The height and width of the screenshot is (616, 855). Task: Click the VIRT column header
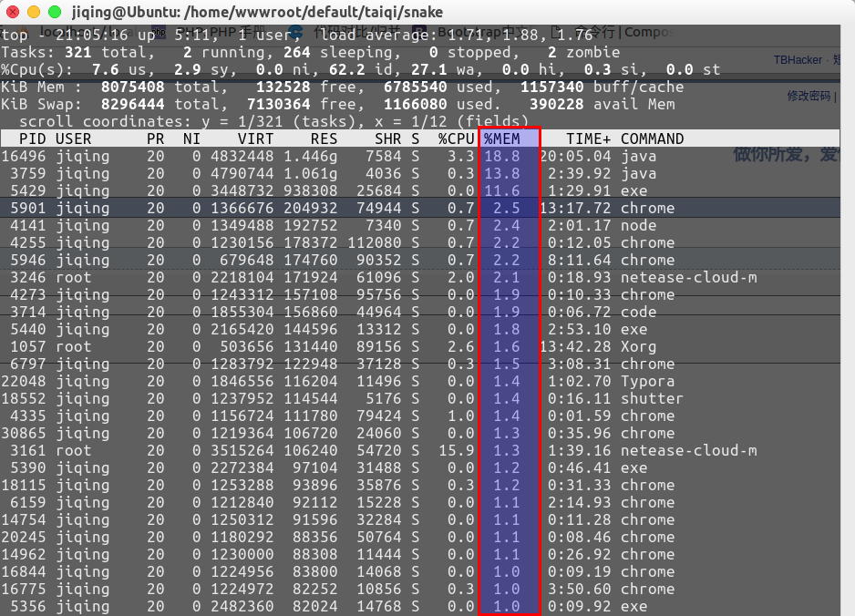(256, 139)
